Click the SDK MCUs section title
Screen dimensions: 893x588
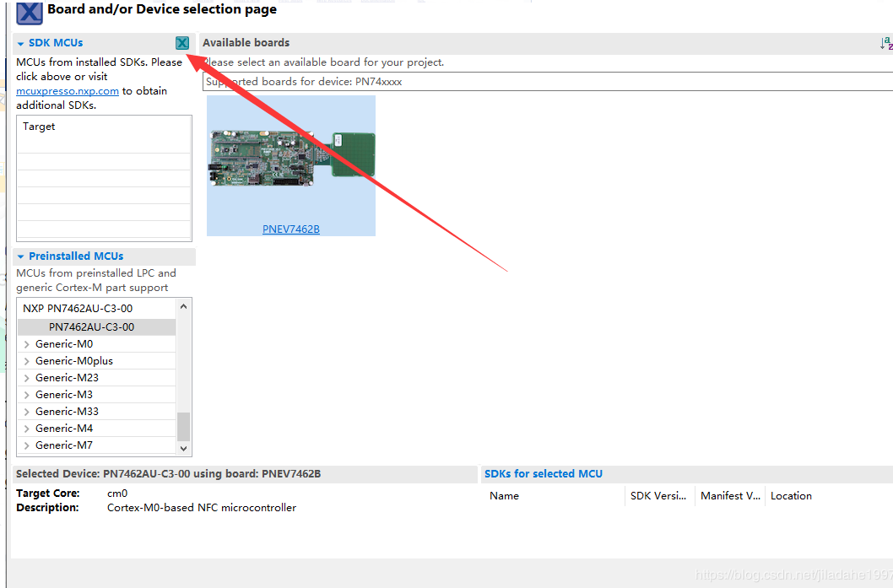coord(56,43)
